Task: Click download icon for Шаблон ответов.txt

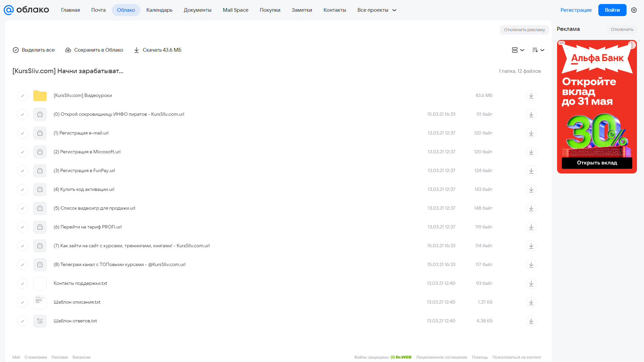Action: 531,321
